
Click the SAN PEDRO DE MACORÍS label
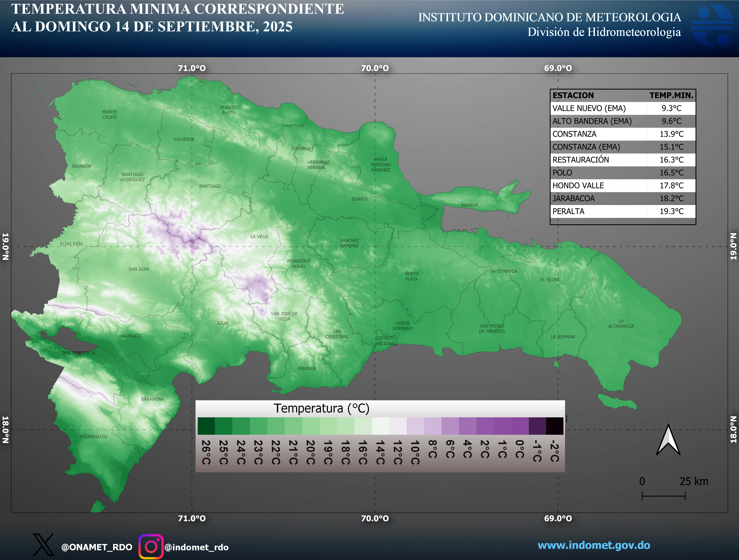pyautogui.click(x=492, y=329)
